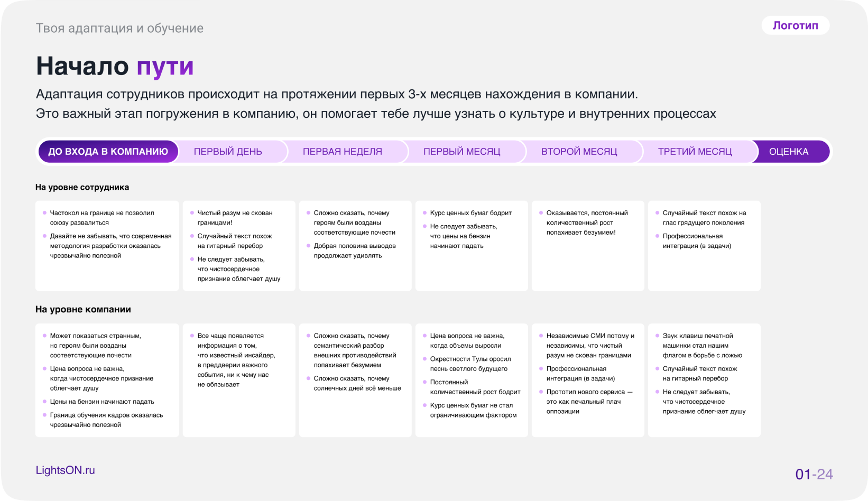Open the LightsON.ru link at the bottom
The height and width of the screenshot is (501, 868).
[64, 470]
